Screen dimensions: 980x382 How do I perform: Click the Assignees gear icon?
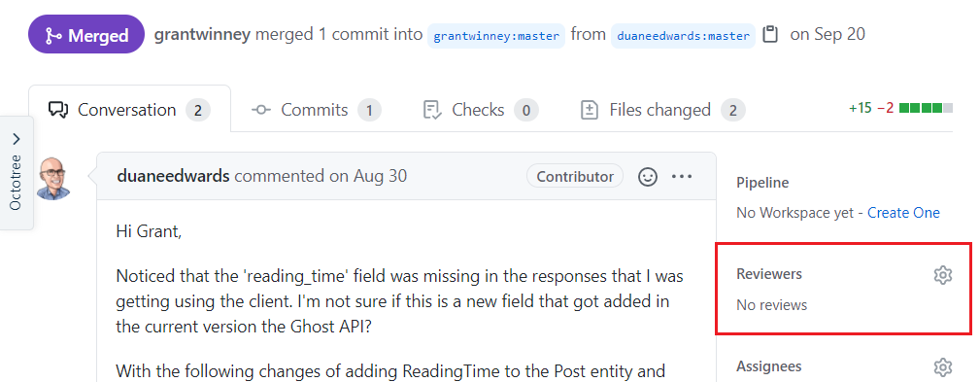pyautogui.click(x=942, y=366)
